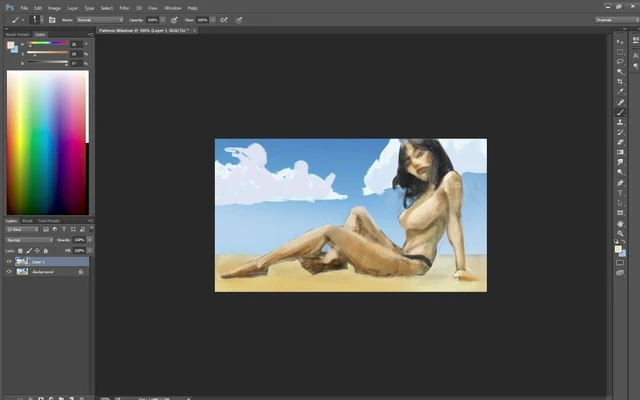Screen dimensions: 640x400
Task: Select the Rectangular Marquee tool
Action: tap(620, 52)
